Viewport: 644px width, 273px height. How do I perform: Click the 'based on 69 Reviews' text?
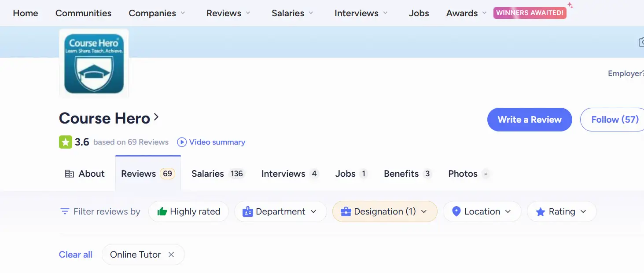(131, 142)
